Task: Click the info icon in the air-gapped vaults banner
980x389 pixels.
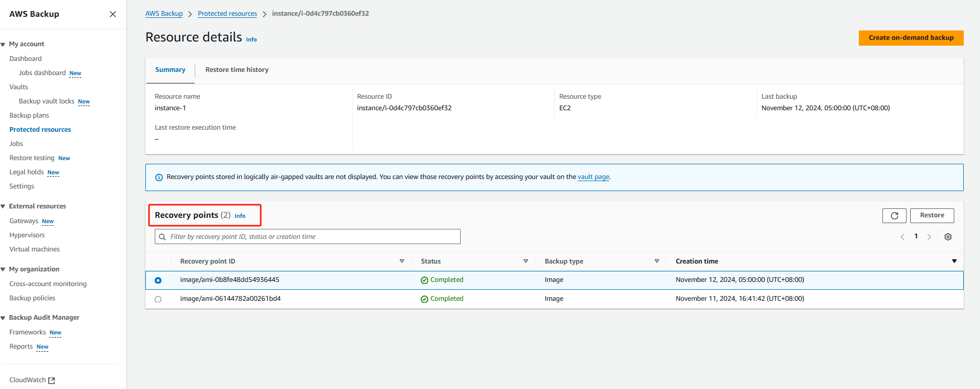Action: (159, 177)
